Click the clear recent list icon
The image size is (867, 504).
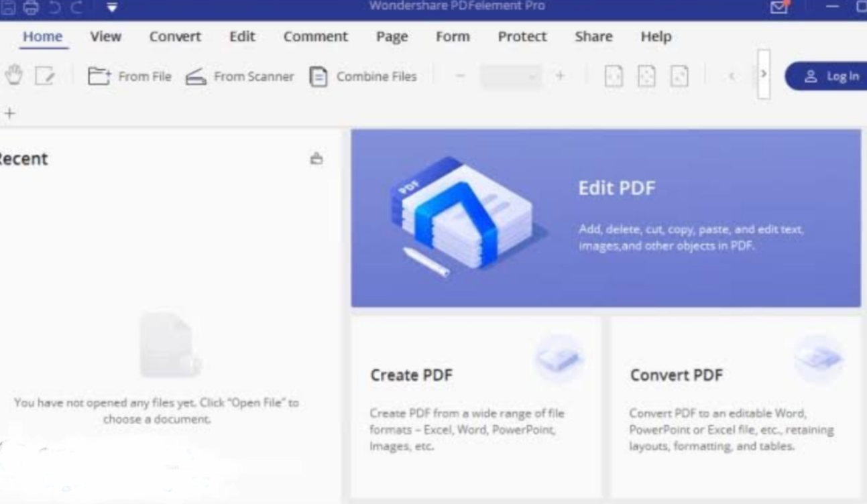pos(316,159)
